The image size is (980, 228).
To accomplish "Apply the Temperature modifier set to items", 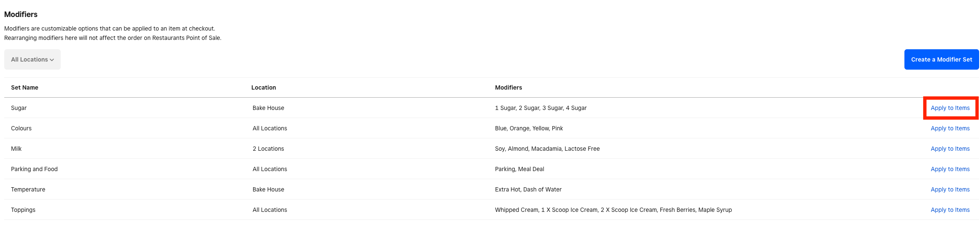I will click(x=950, y=189).
